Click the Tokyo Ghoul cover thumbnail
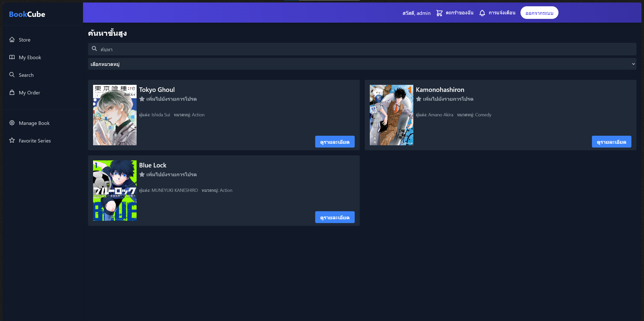 115,115
